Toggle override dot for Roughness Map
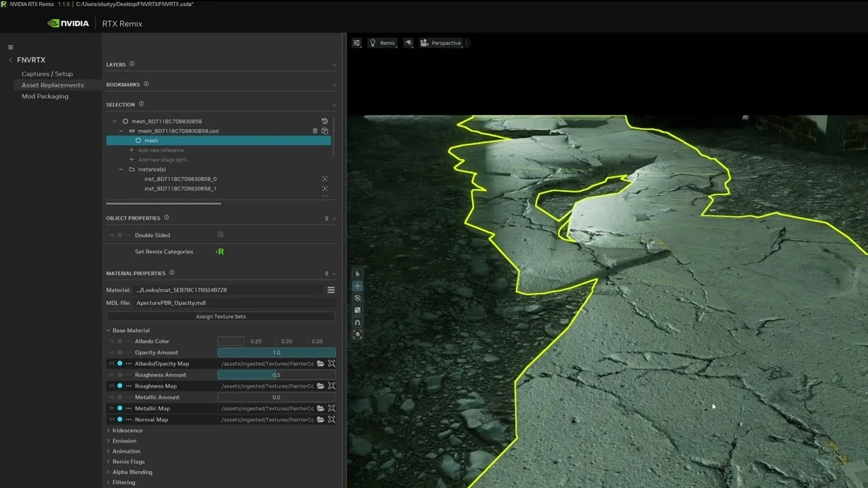Image resolution: width=868 pixels, height=488 pixels. pyautogui.click(x=120, y=386)
